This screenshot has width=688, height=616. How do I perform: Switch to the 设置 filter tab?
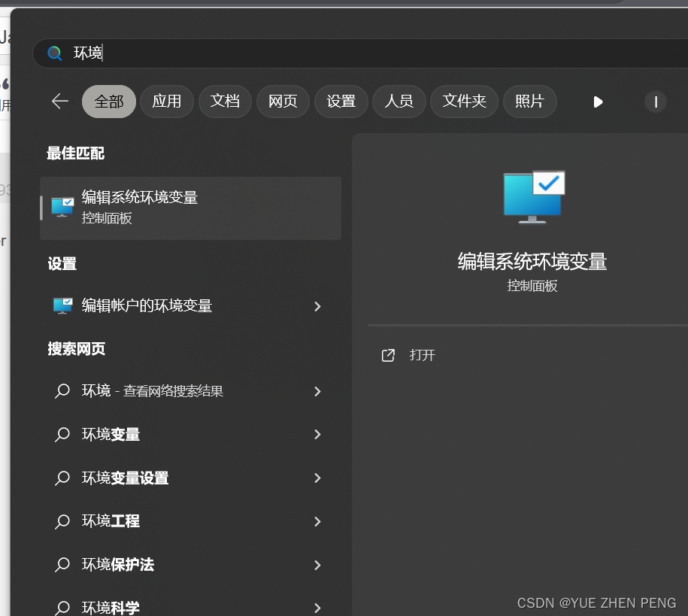pos(341,102)
